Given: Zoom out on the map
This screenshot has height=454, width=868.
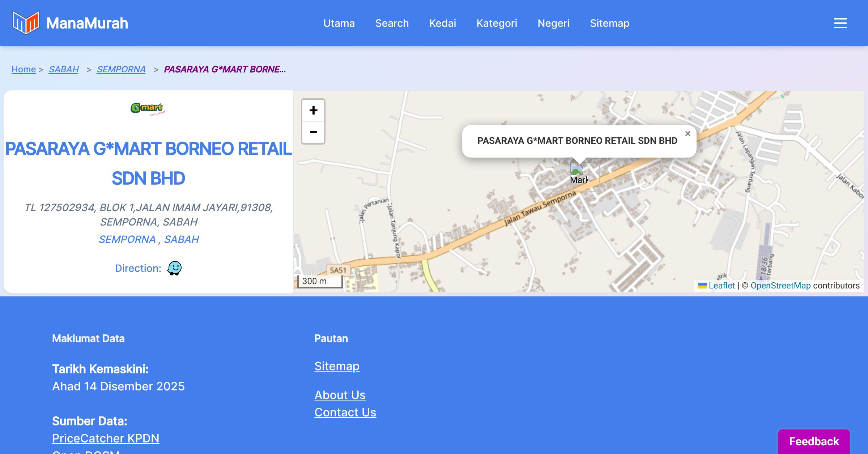Looking at the screenshot, I should tap(313, 132).
